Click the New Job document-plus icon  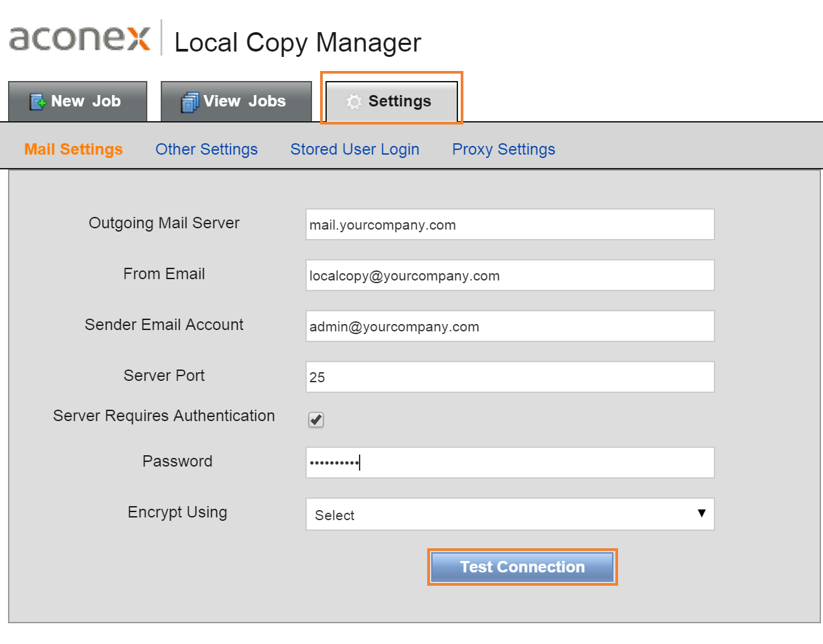point(38,102)
